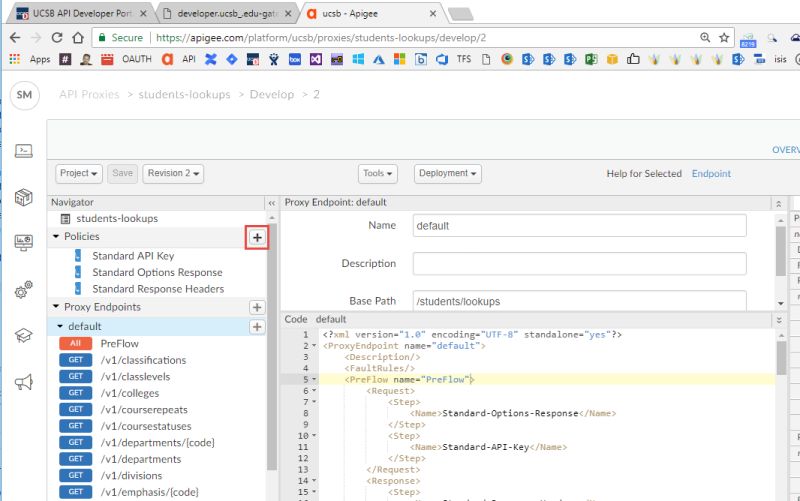Open Endpoint help link

click(711, 174)
